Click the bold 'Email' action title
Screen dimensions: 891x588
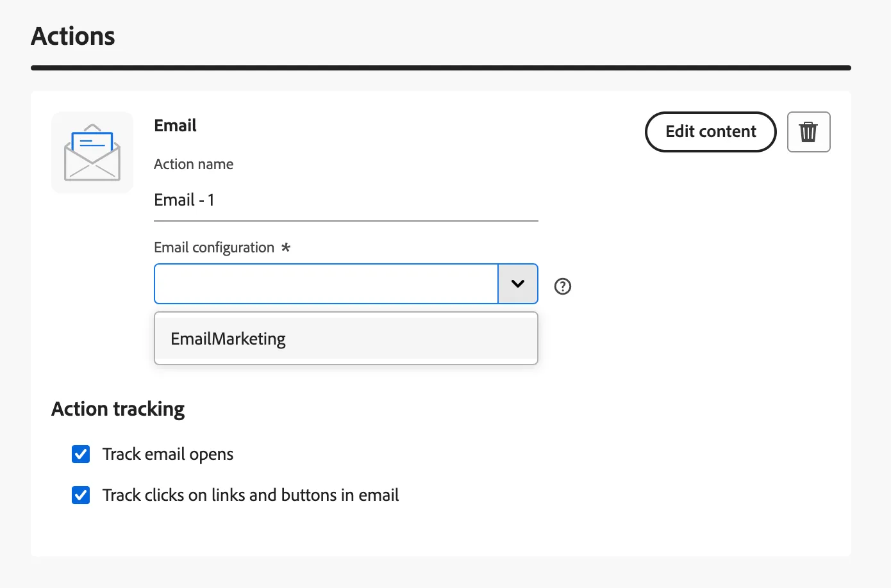[175, 126]
